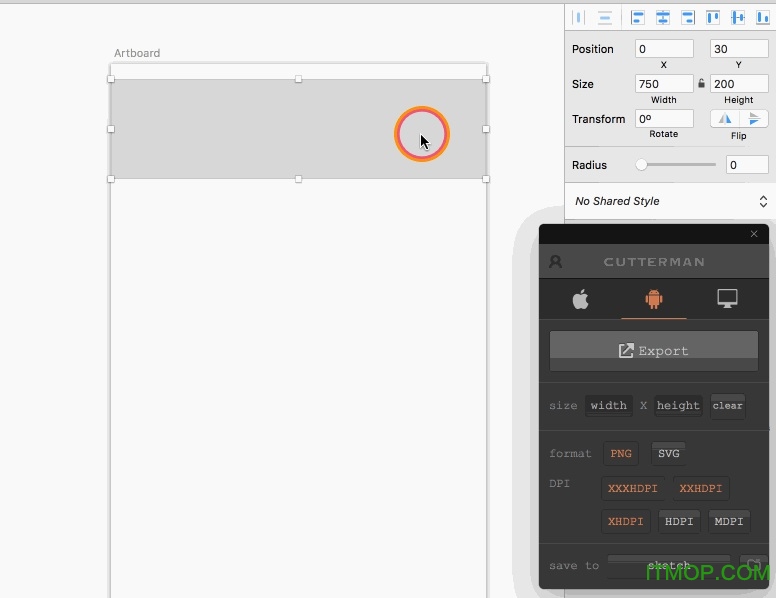Image resolution: width=776 pixels, height=598 pixels.
Task: Enable the HDPI density option
Action: click(x=679, y=522)
